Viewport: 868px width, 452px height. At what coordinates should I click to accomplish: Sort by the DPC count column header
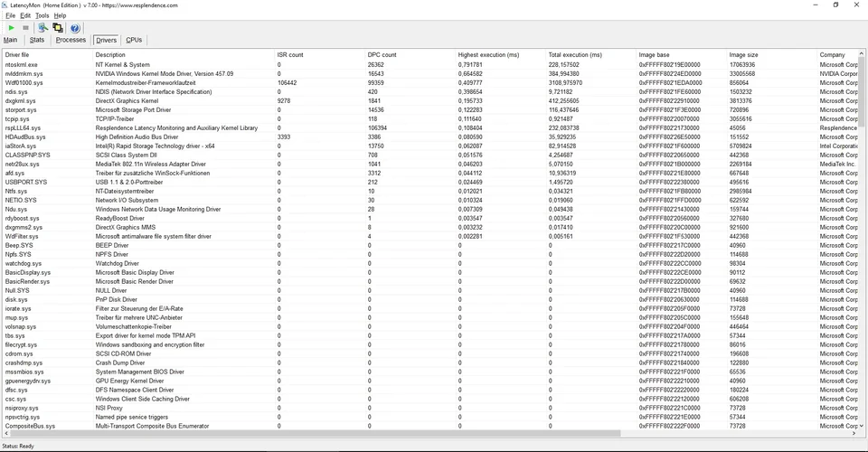pos(410,55)
